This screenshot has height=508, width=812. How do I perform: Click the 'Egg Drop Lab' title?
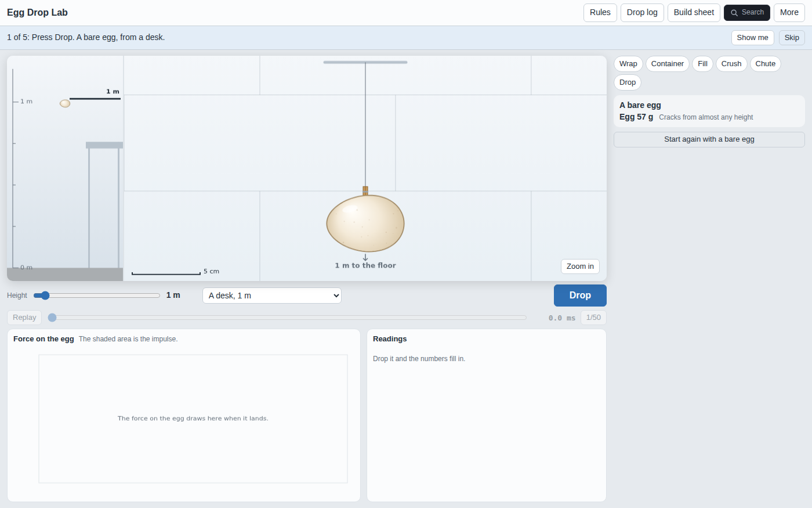(x=37, y=13)
